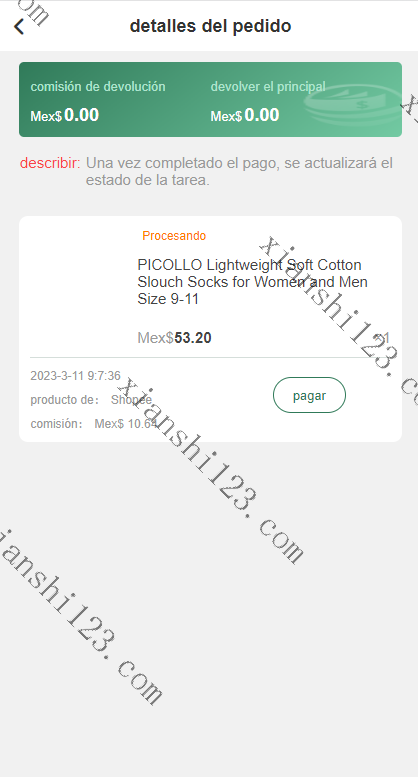Select the comisión Mex$ 10.64 line
This screenshot has width=418, height=777.
(x=94, y=424)
